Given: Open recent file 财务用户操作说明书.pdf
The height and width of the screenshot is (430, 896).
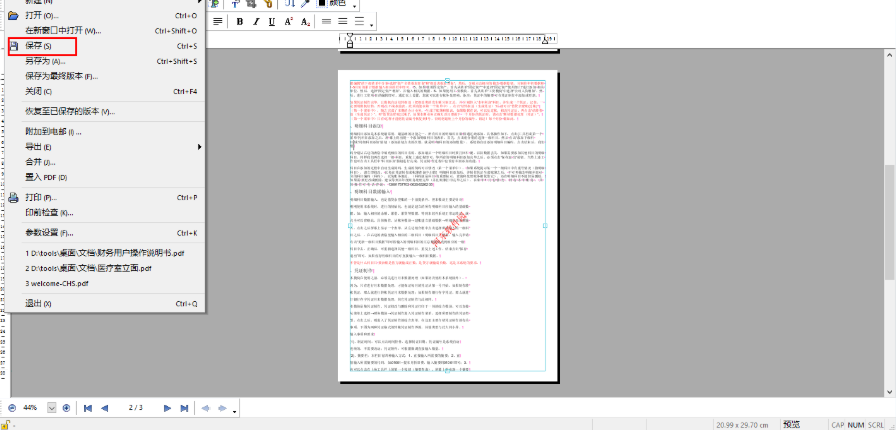Looking at the screenshot, I should [x=105, y=253].
